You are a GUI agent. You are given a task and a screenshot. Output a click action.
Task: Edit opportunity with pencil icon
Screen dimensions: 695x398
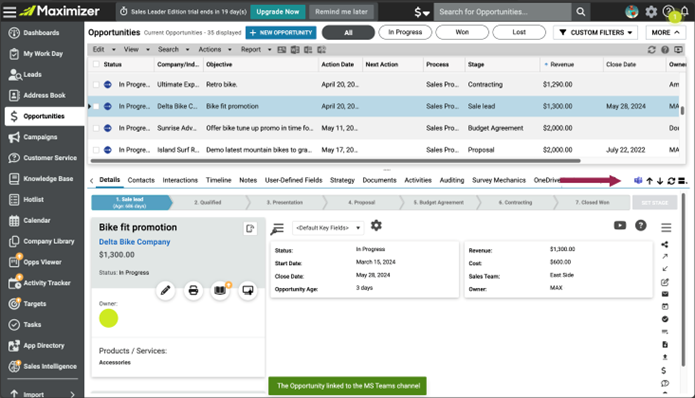click(165, 290)
